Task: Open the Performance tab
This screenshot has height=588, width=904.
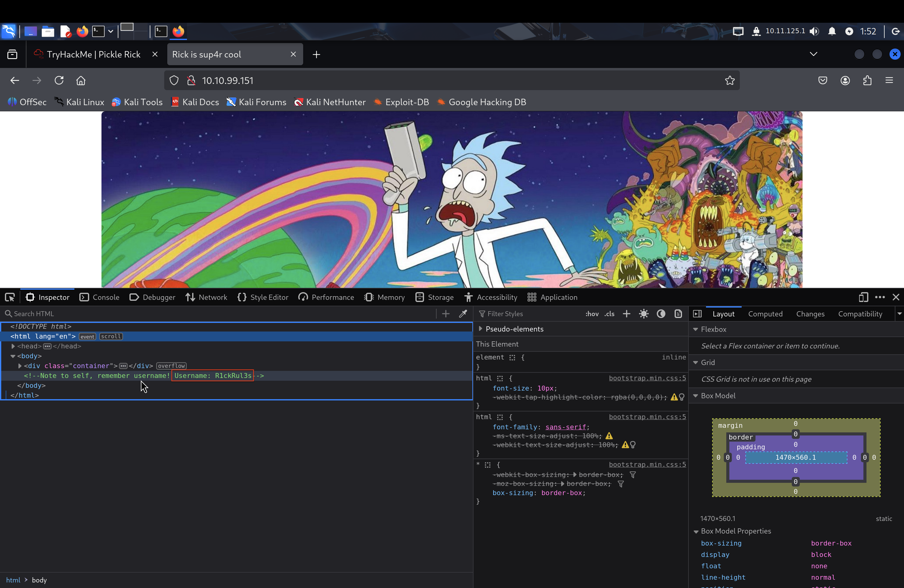Action: (x=326, y=297)
